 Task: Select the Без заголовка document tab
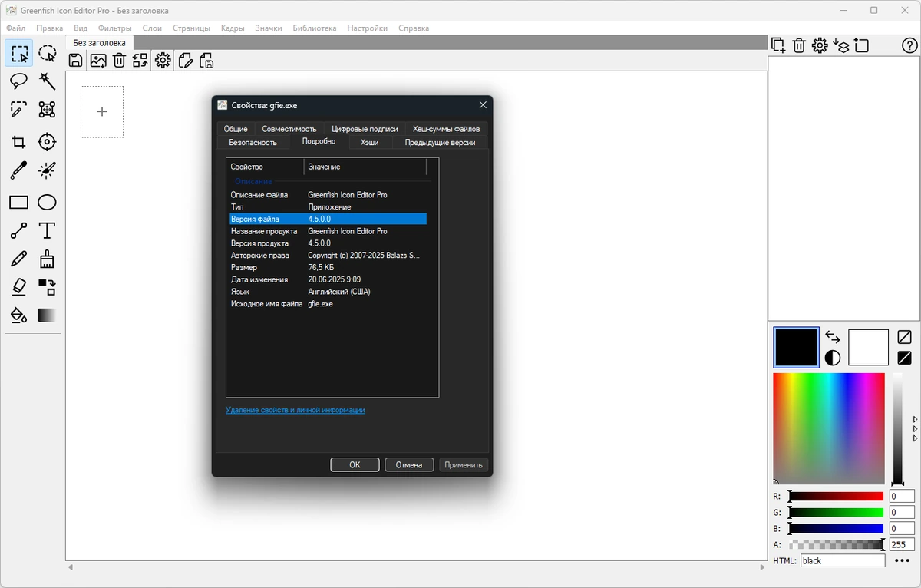(x=99, y=43)
